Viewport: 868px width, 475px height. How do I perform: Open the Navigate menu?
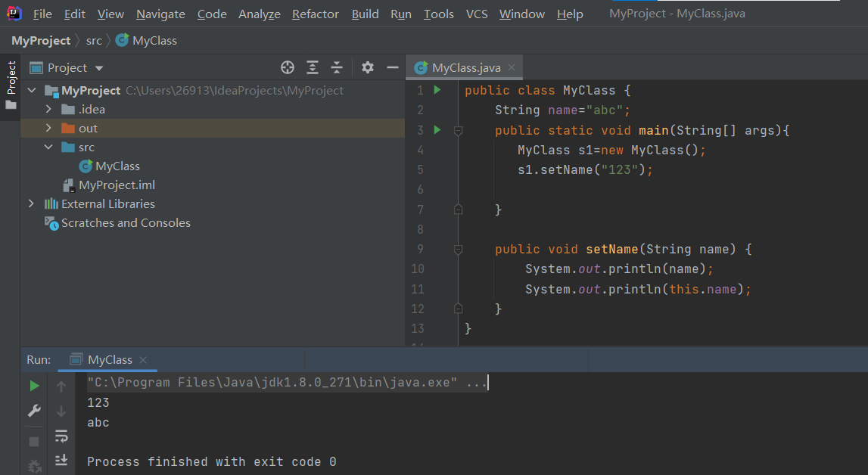pos(160,14)
